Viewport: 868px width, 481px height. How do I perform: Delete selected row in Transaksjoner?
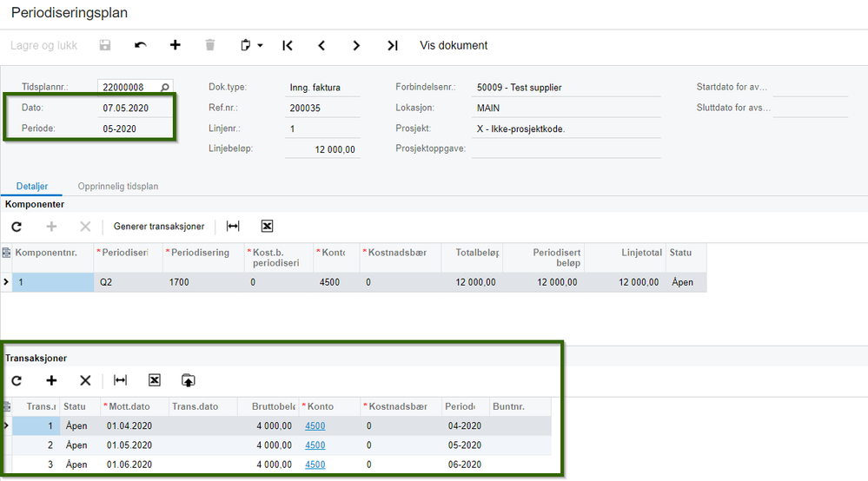click(85, 380)
